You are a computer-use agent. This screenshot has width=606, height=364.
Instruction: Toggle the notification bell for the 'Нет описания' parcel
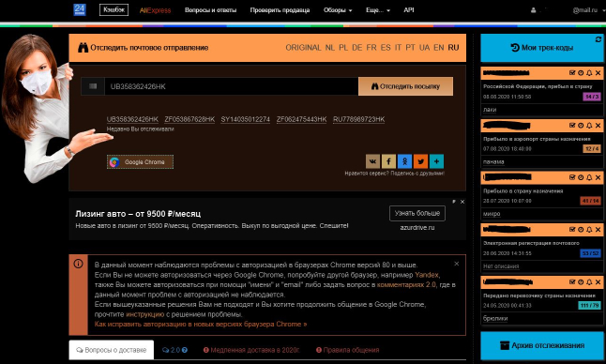click(x=589, y=230)
